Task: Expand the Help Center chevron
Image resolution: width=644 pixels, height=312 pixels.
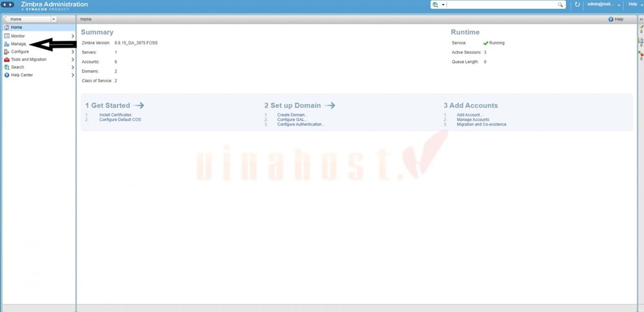Action: click(73, 75)
